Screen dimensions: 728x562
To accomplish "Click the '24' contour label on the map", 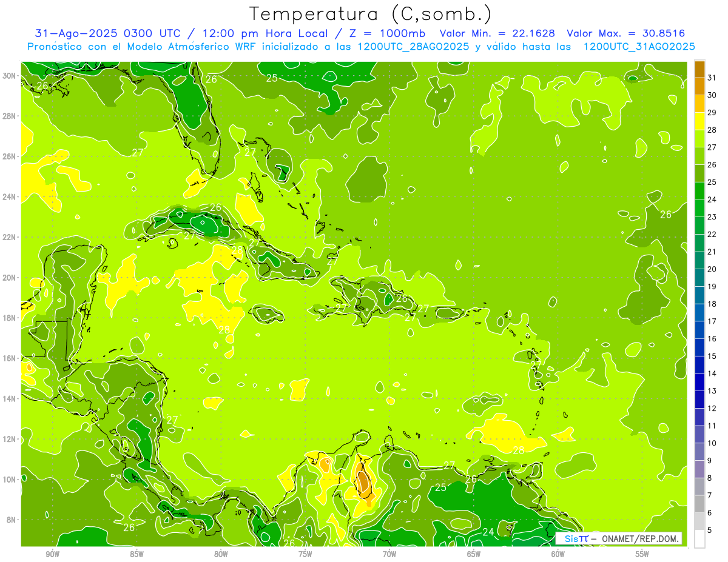I will [488, 532].
